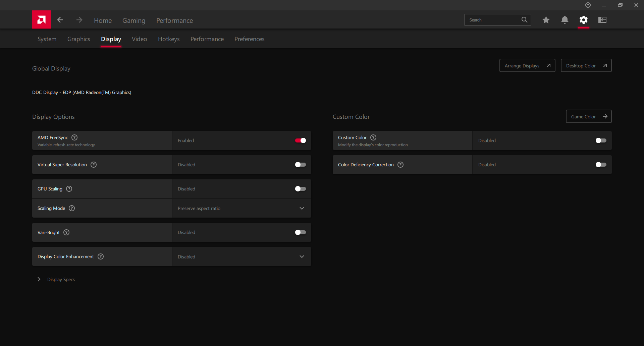Click the Arrange Displays button
This screenshot has height=346, width=644.
coord(527,66)
